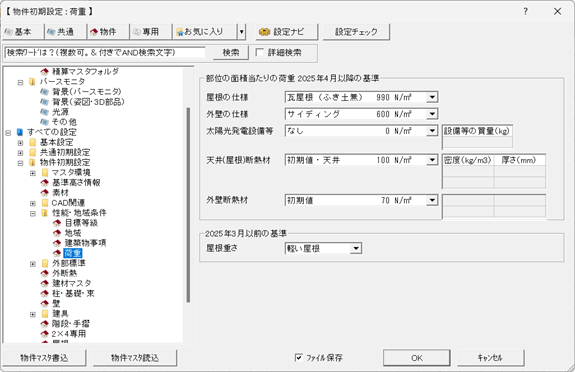The width and height of the screenshot is (575, 372).
Task: Click the 建材マスタ house icon
Action: tap(45, 283)
